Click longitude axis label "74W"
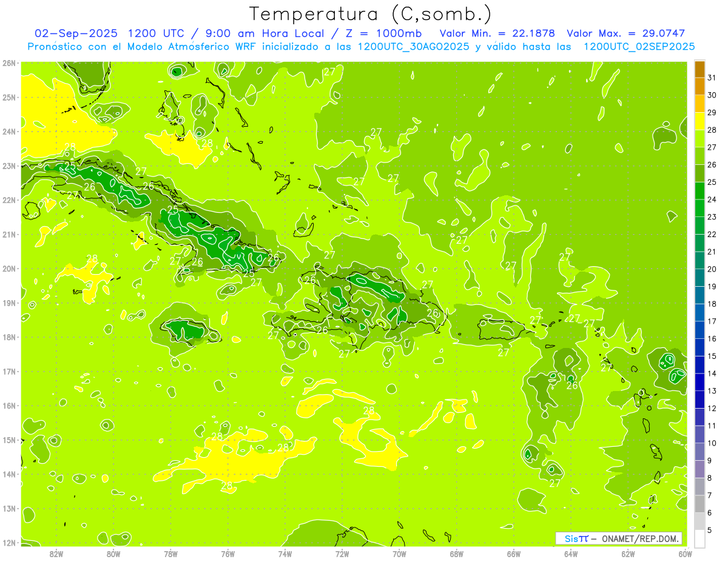 (285, 554)
